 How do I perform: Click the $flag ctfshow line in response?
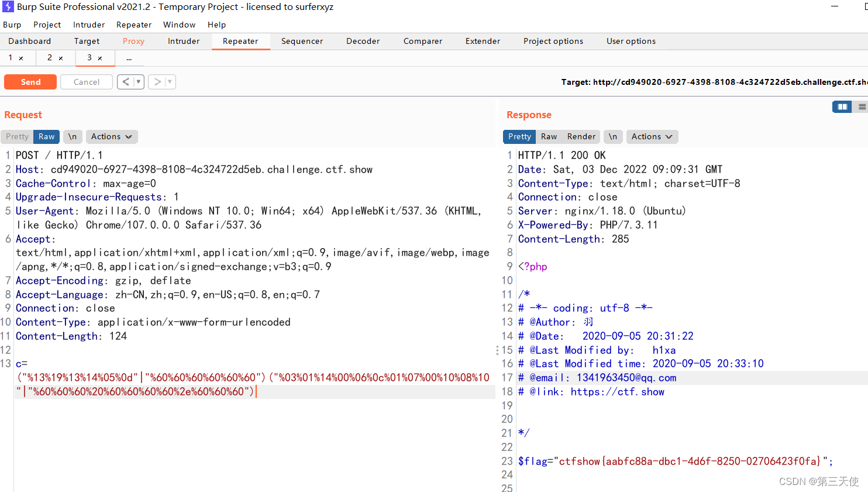point(676,462)
